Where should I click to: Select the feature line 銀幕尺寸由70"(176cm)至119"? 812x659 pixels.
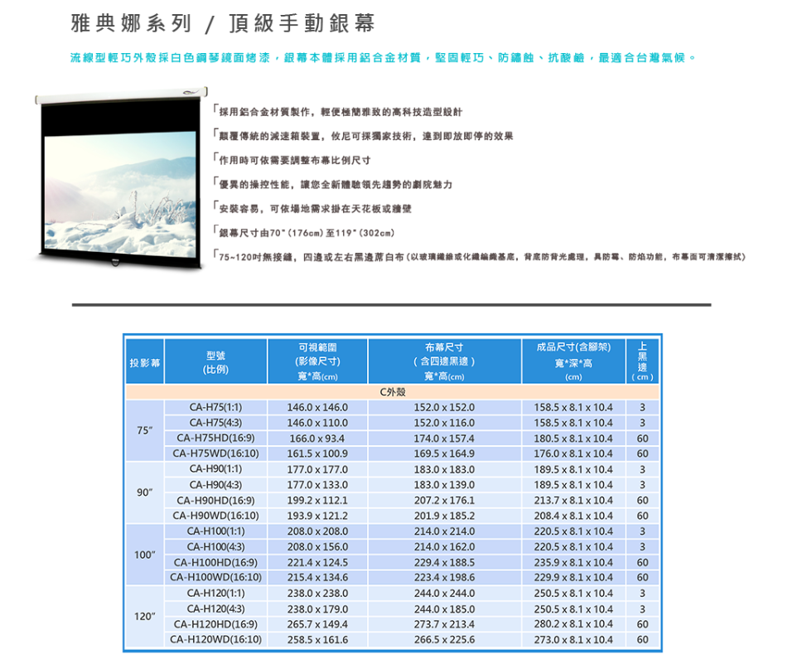click(x=304, y=233)
